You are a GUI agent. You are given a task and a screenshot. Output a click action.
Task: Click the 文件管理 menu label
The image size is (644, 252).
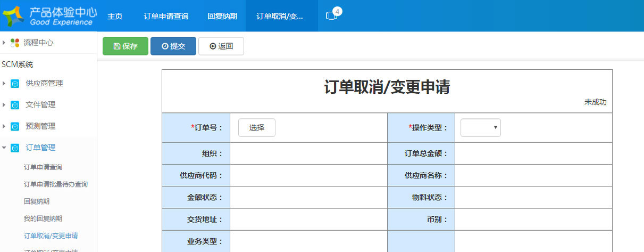(40, 105)
